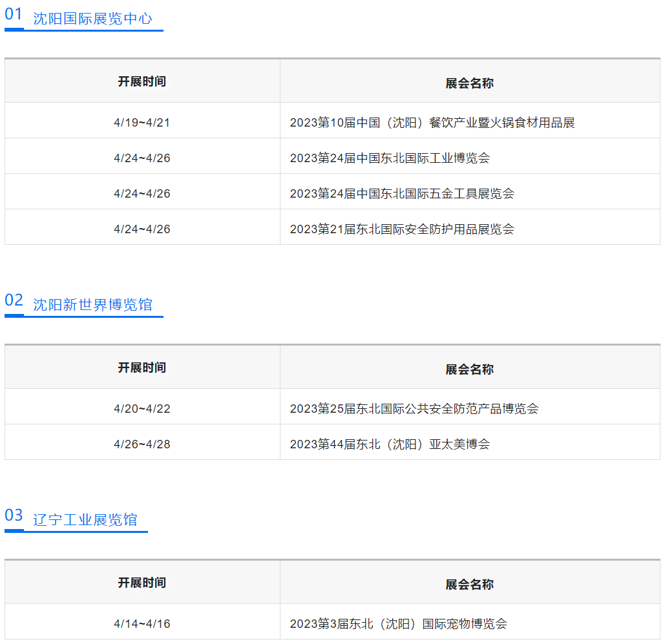Click the section number 01

click(14, 15)
